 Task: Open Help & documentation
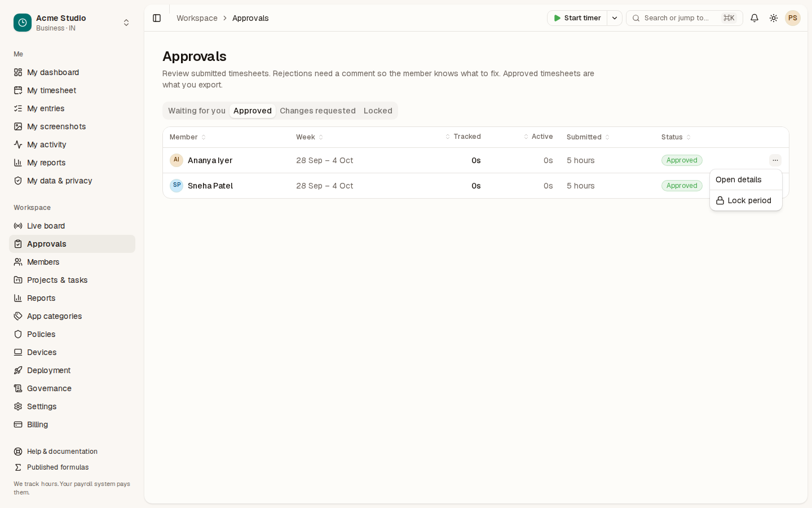pos(72,452)
